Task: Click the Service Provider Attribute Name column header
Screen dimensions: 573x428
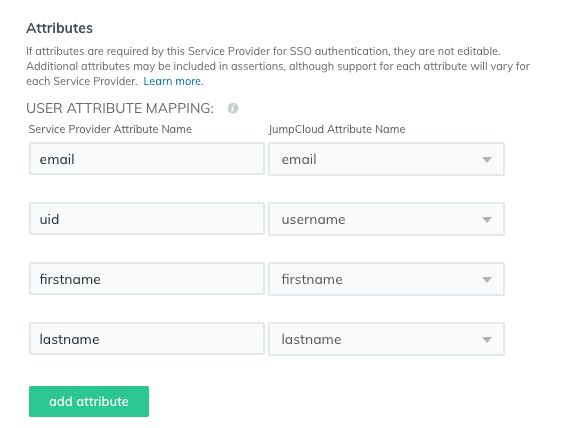Action: [x=110, y=129]
